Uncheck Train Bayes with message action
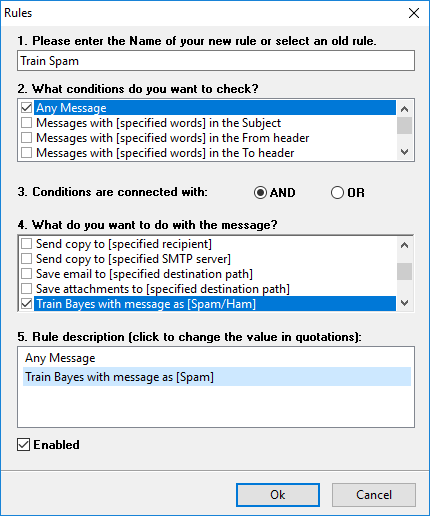430x516 pixels. pos(26,304)
